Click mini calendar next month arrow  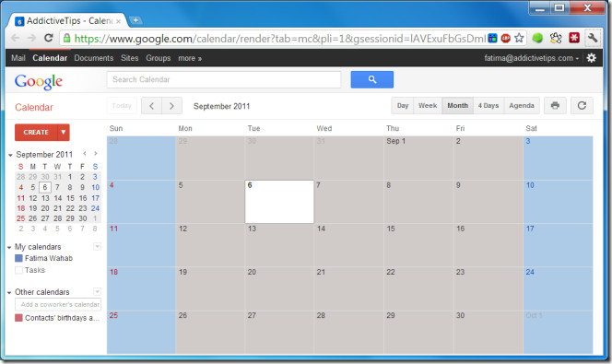click(x=96, y=153)
